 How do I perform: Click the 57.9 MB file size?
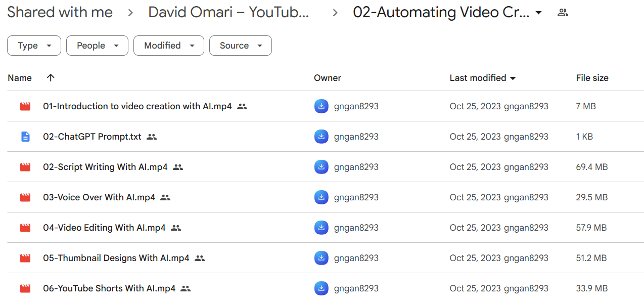click(591, 228)
